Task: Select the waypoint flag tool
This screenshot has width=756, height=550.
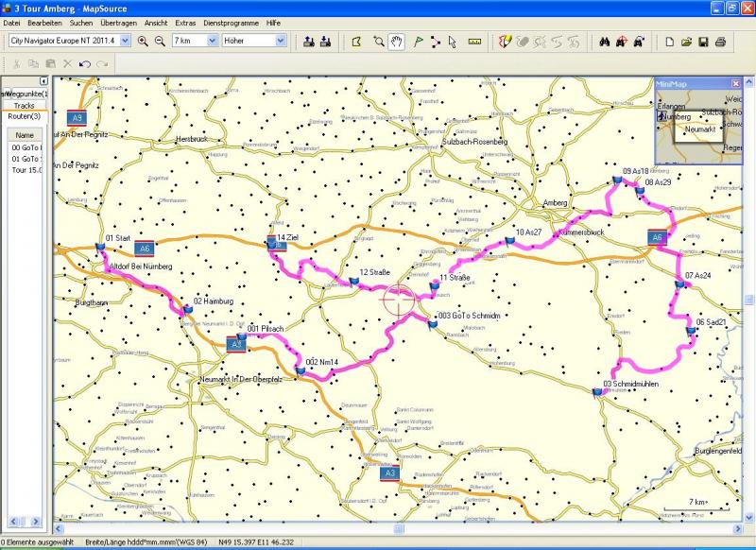Action: point(418,42)
